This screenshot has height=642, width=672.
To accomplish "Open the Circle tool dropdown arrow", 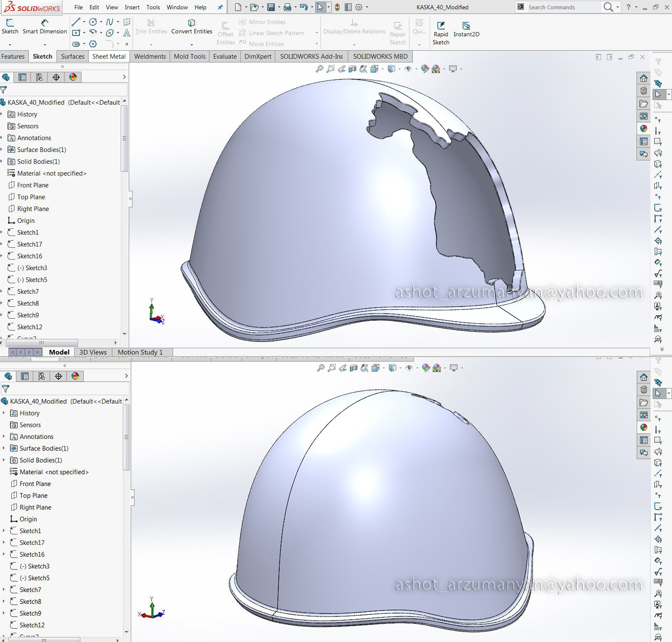I will click(101, 22).
